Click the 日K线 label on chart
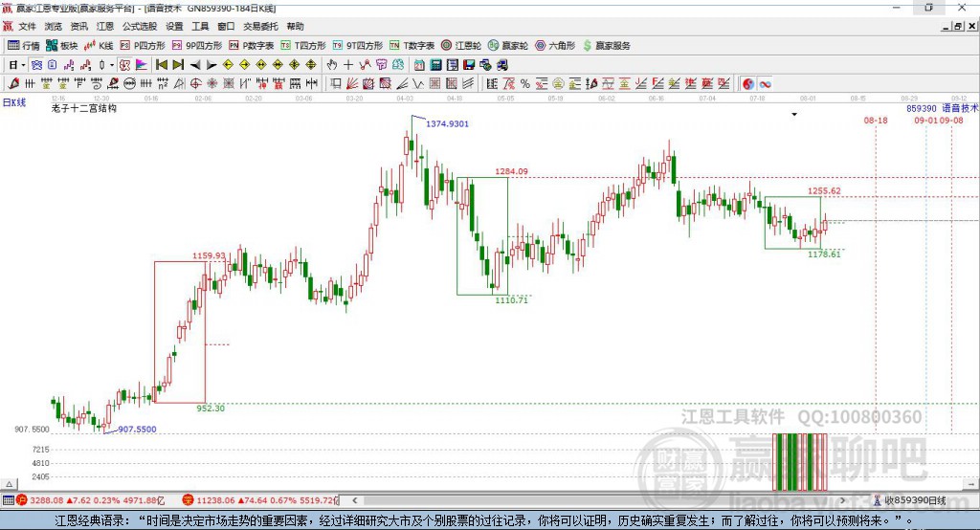The height and width of the screenshot is (530, 980). pos(14,102)
